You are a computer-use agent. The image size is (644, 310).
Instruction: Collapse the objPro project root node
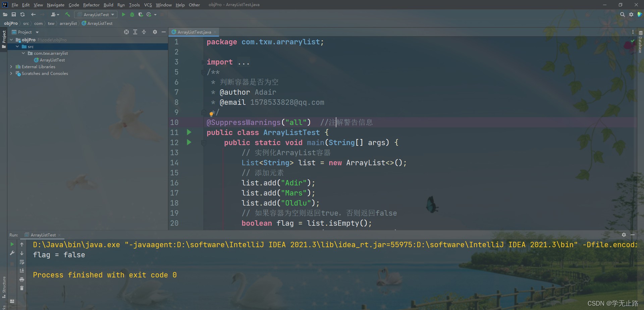(11, 40)
